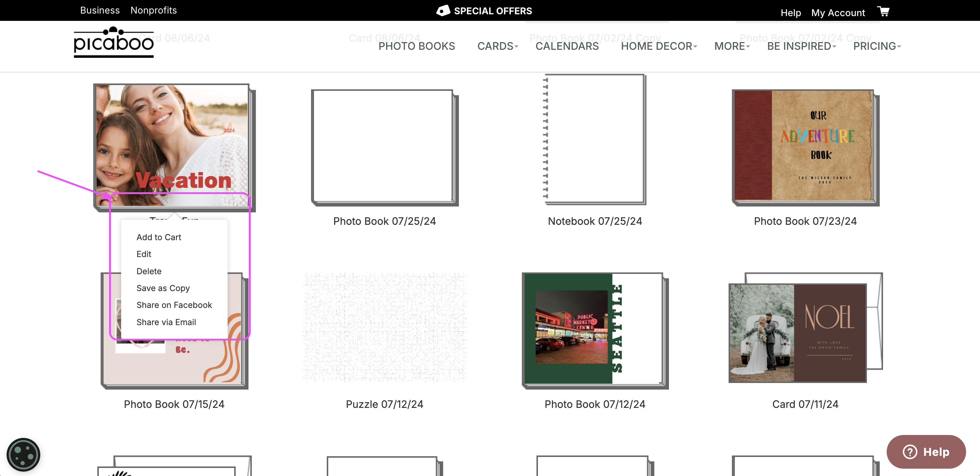Image resolution: width=980 pixels, height=476 pixels.
Task: Open the Noel card thumbnail
Action: 805,328
